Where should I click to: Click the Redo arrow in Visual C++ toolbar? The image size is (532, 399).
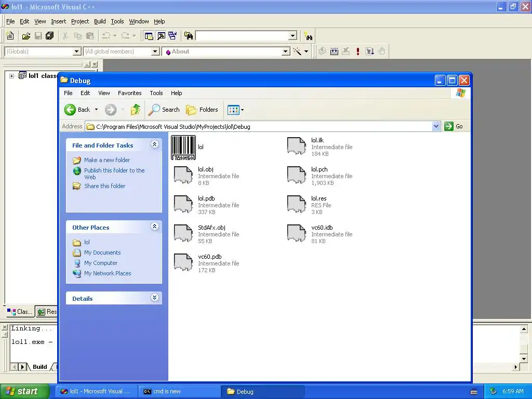125,36
